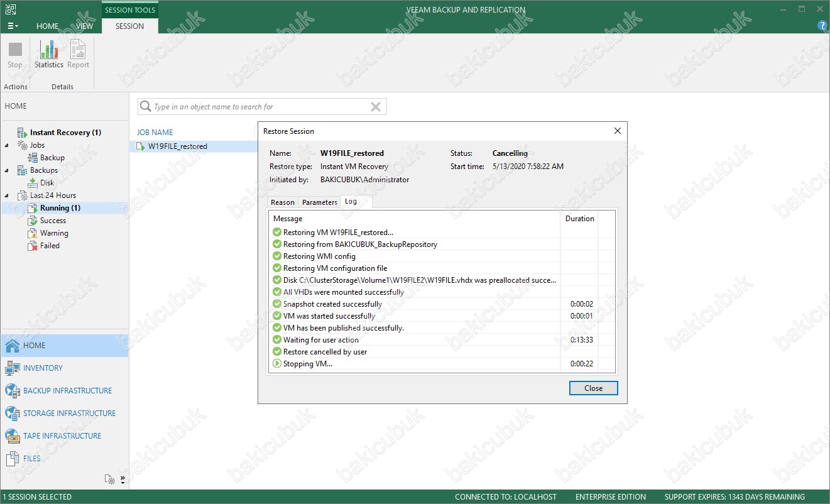830x504 pixels.
Task: Select the Backup job tree item
Action: 52,158
